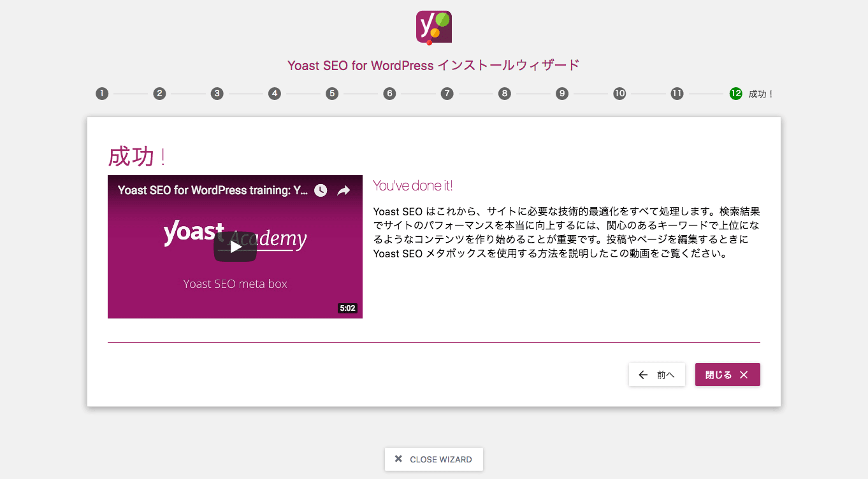Go to wizard step 7
Viewport: 868px width, 479px height.
coord(447,94)
